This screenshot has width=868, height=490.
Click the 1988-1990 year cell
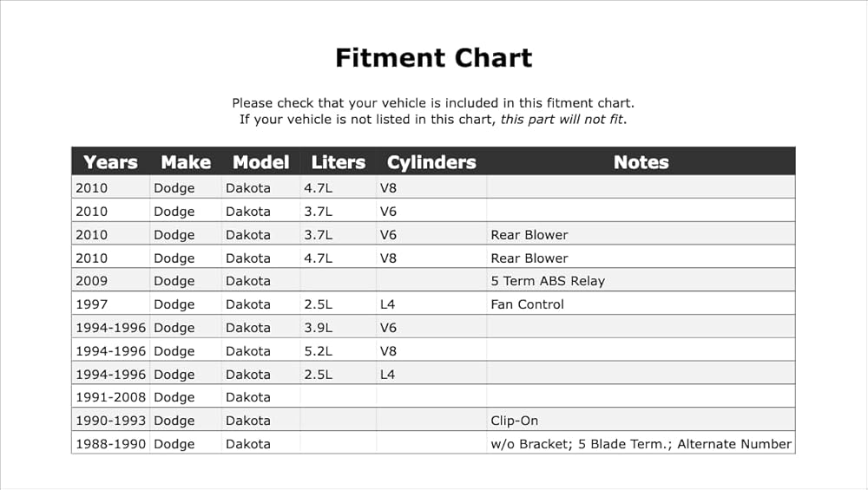pyautogui.click(x=111, y=443)
